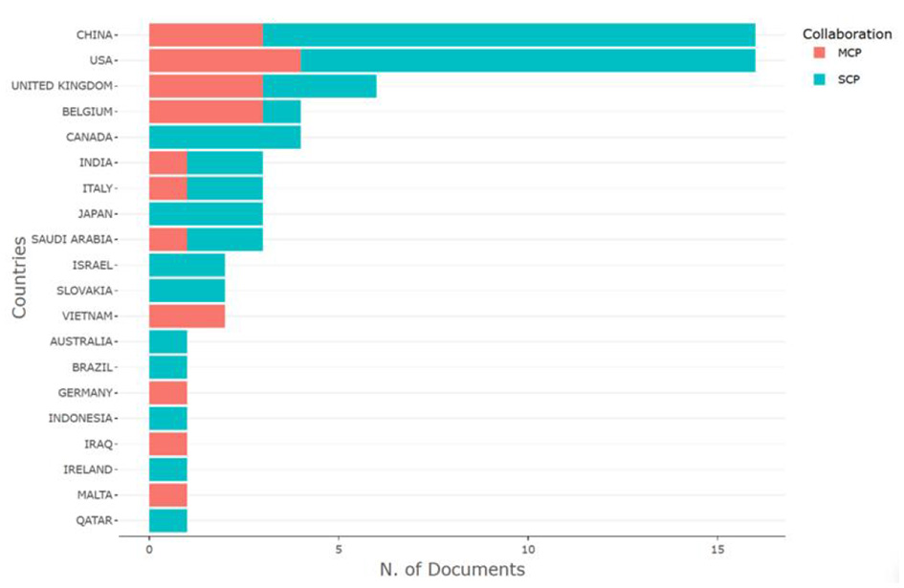The width and height of the screenshot is (904, 588).
Task: Select United Kingdom's teal SCP segment
Action: pos(320,86)
